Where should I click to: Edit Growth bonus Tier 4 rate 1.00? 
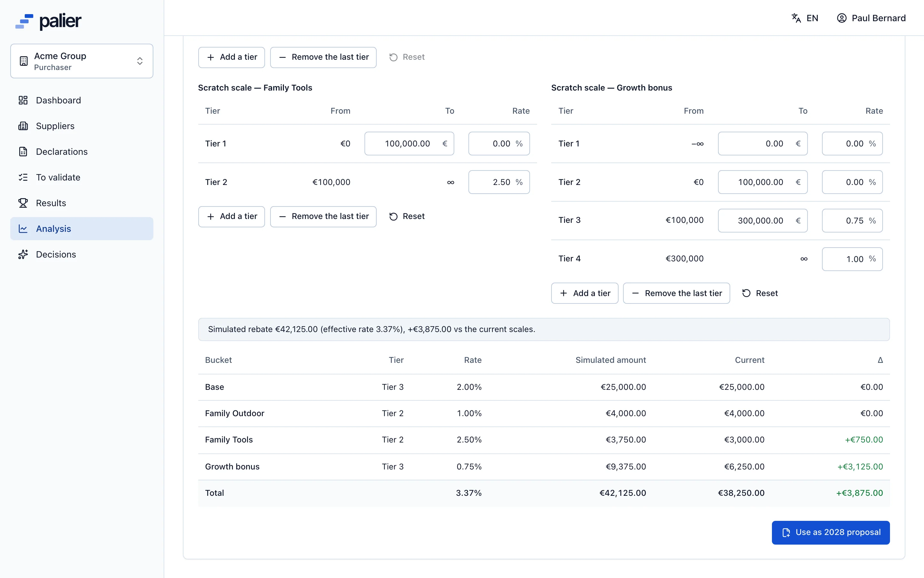[852, 259]
